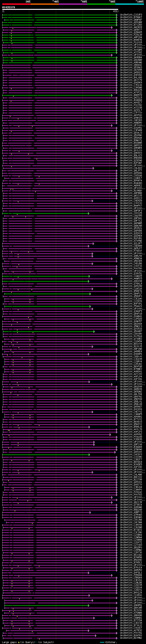Select the label UniRef100_C1VEG0
146x644 pixels.
(131, 595)
